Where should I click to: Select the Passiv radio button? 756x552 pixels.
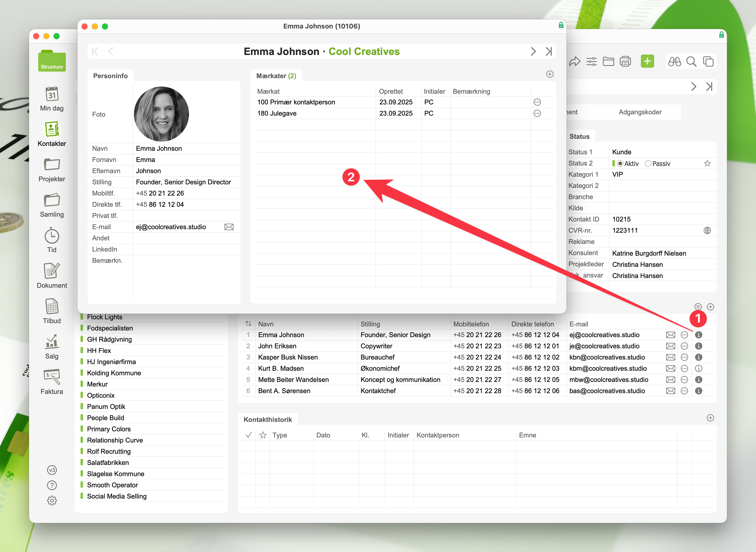pos(648,164)
